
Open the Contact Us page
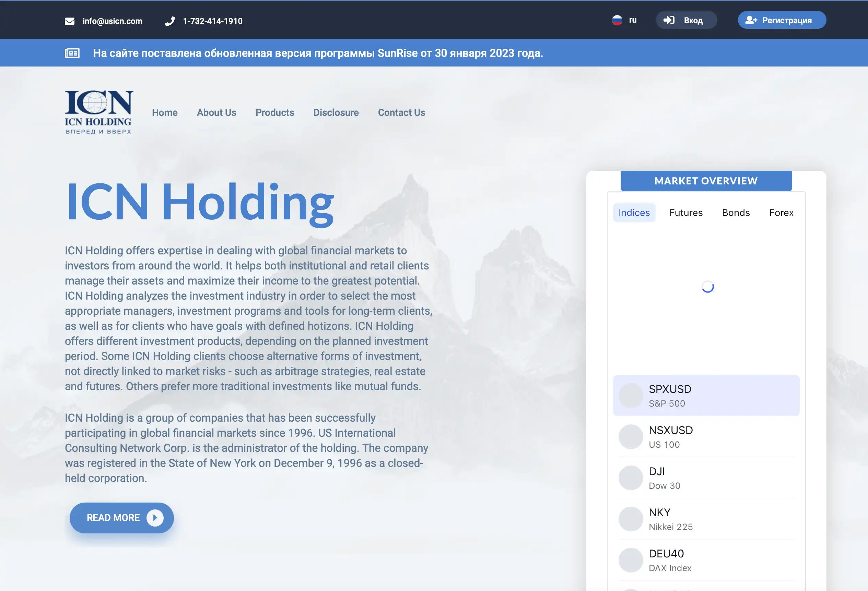pyautogui.click(x=401, y=112)
